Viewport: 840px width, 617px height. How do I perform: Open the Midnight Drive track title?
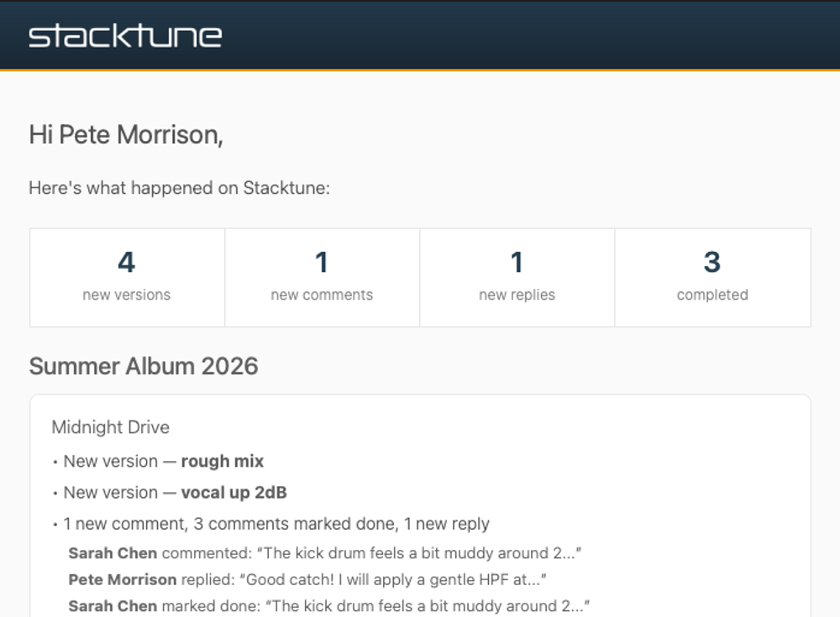[110, 427]
